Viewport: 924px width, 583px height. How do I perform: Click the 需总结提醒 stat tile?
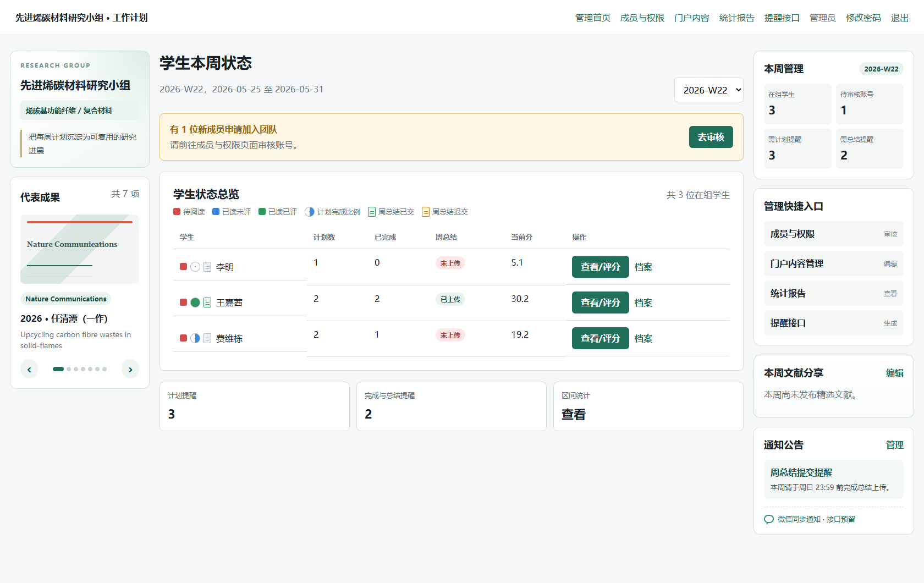click(x=870, y=148)
